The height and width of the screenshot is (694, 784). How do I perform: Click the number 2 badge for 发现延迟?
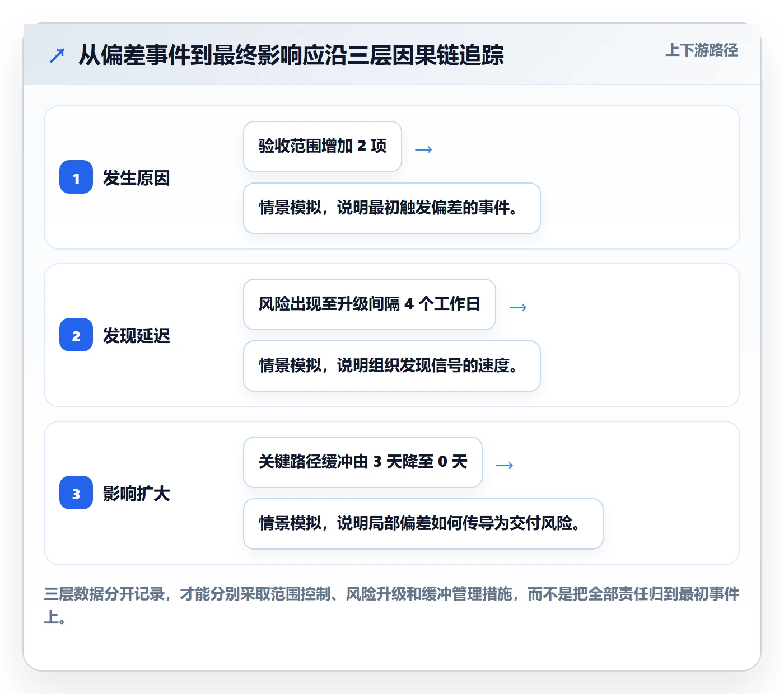(76, 335)
